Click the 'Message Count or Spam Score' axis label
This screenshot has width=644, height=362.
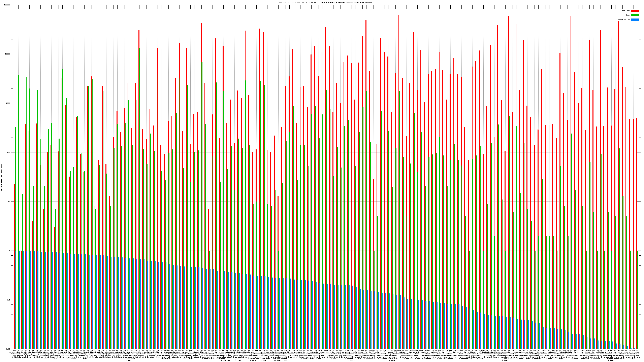(1, 177)
